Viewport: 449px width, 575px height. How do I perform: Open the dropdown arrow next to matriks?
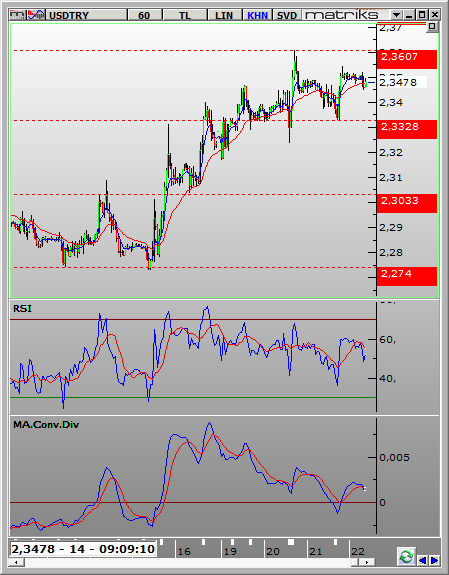point(396,15)
